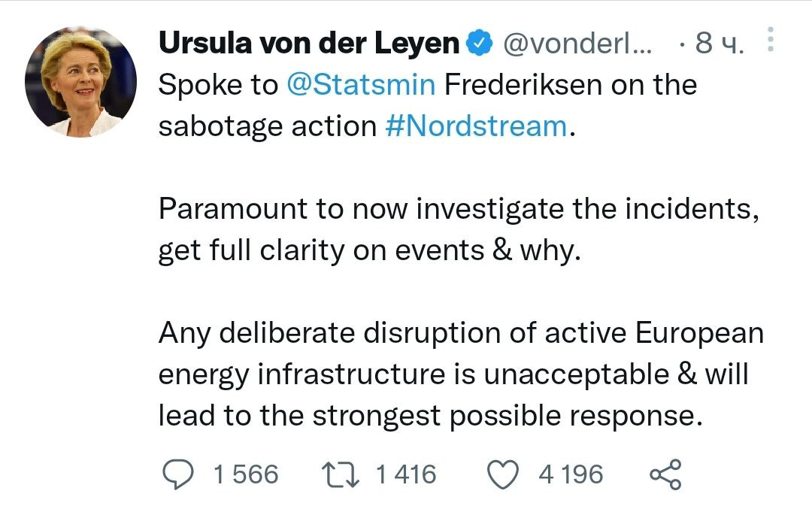The image size is (812, 512).
Task: Click the display name Ursula von der Leyen
Action: [308, 44]
